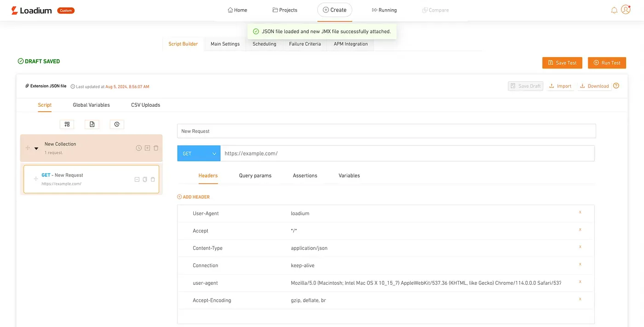Screen dimensions: 644x327
Task: Click the add timer toolbar icon
Action: (x=117, y=124)
